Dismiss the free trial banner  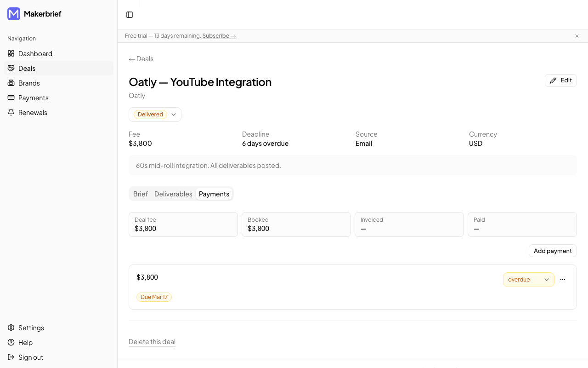(x=577, y=36)
